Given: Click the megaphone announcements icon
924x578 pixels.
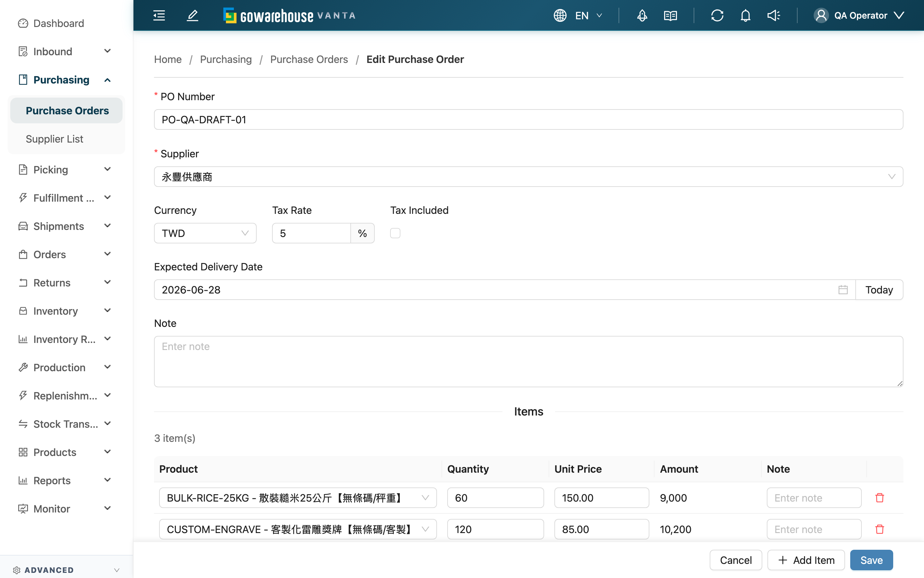Looking at the screenshot, I should click(x=774, y=15).
